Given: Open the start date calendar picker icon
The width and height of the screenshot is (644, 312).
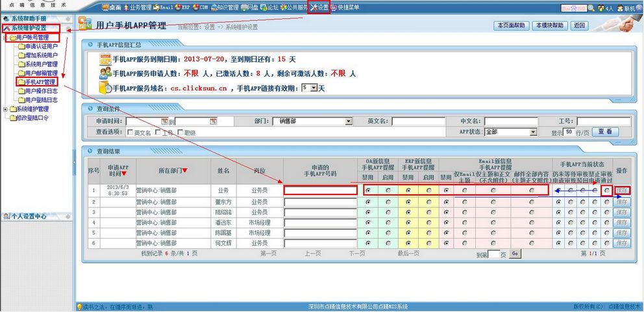Looking at the screenshot, I should click(x=166, y=122).
